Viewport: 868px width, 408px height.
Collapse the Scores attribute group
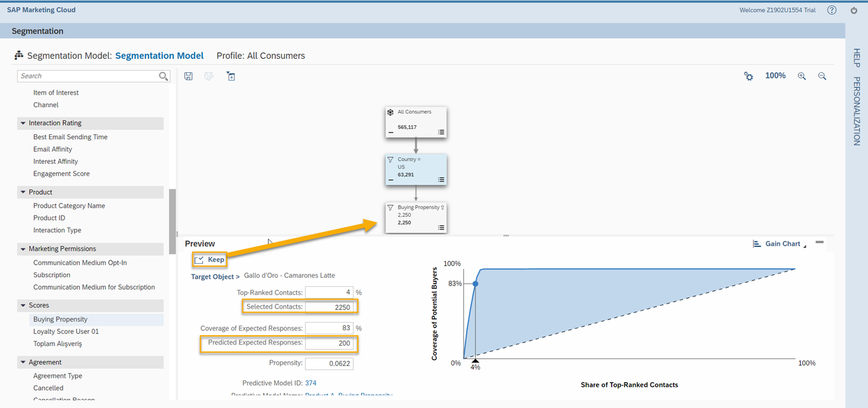pos(23,306)
